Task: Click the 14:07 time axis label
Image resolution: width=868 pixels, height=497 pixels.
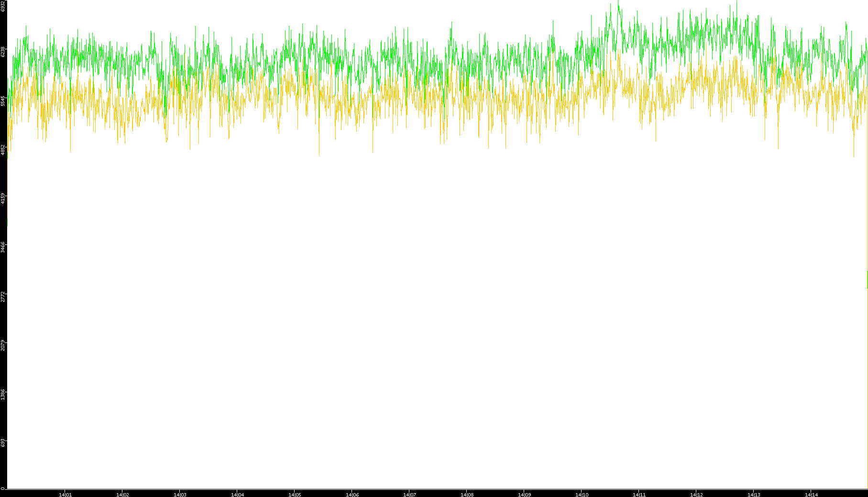Action: [409, 495]
